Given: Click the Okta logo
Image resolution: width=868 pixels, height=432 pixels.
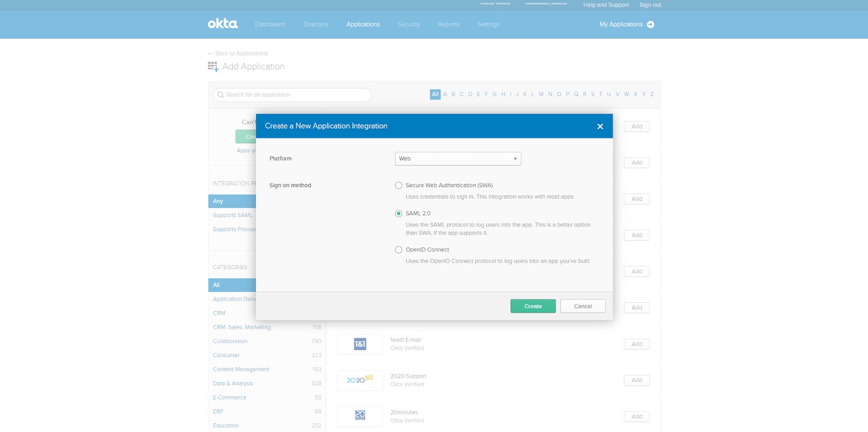Looking at the screenshot, I should 222,24.
